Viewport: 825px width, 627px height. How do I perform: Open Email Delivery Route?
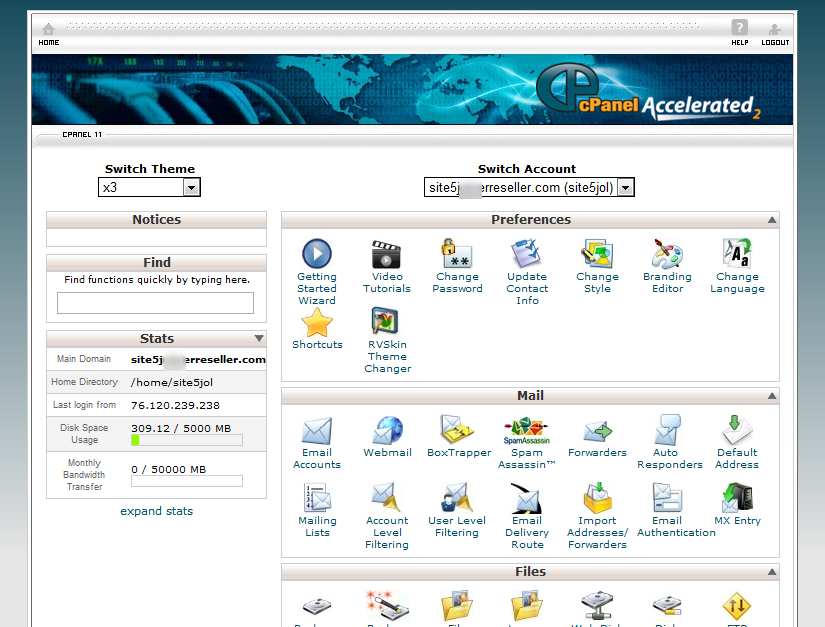(x=527, y=515)
